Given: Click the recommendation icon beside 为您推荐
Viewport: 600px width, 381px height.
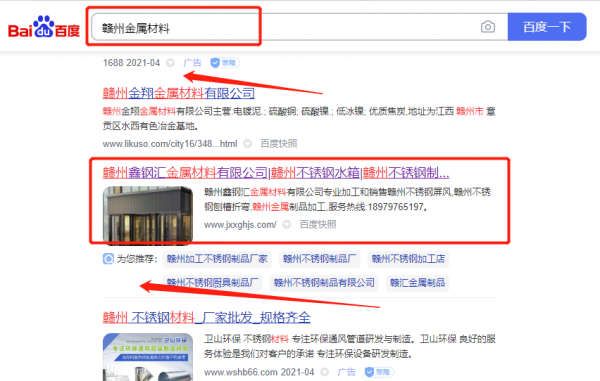Looking at the screenshot, I should (x=108, y=259).
